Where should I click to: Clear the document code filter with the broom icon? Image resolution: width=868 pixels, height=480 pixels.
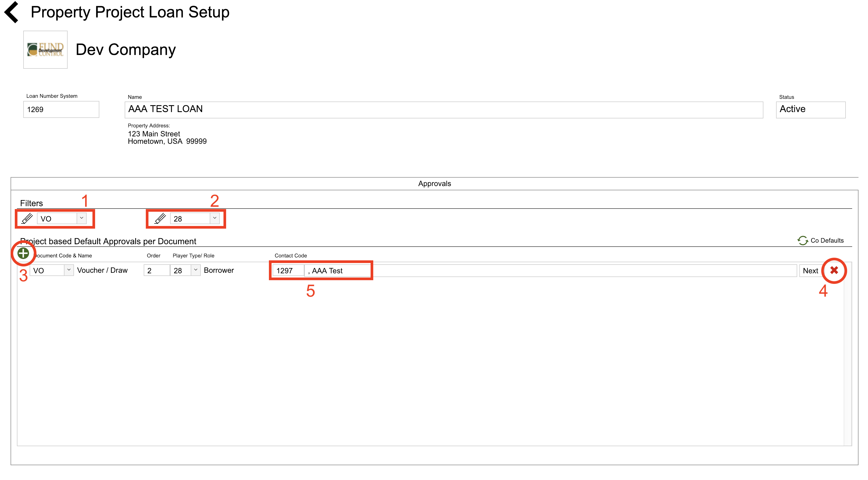[27, 218]
